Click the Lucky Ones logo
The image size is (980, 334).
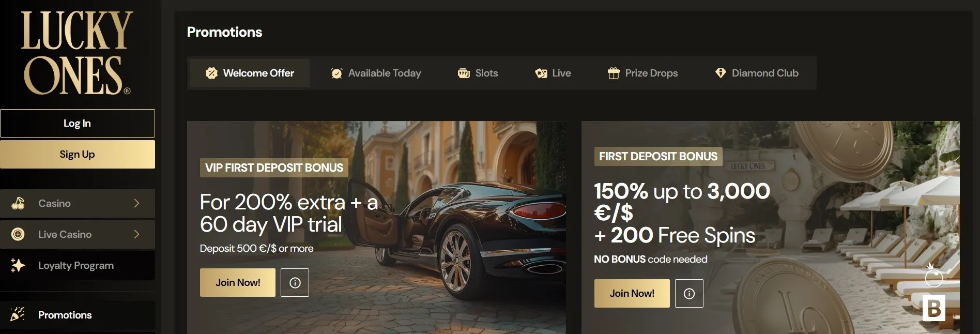click(x=76, y=53)
